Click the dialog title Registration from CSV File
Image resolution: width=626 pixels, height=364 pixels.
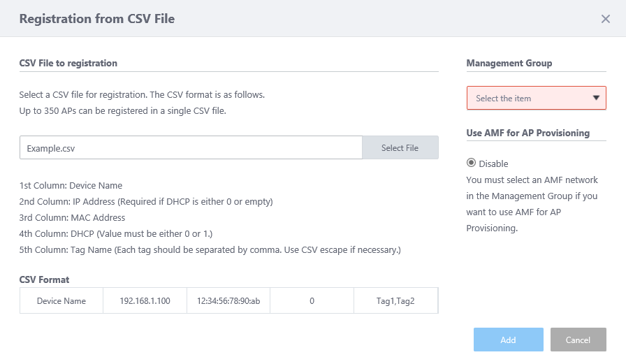(x=97, y=19)
